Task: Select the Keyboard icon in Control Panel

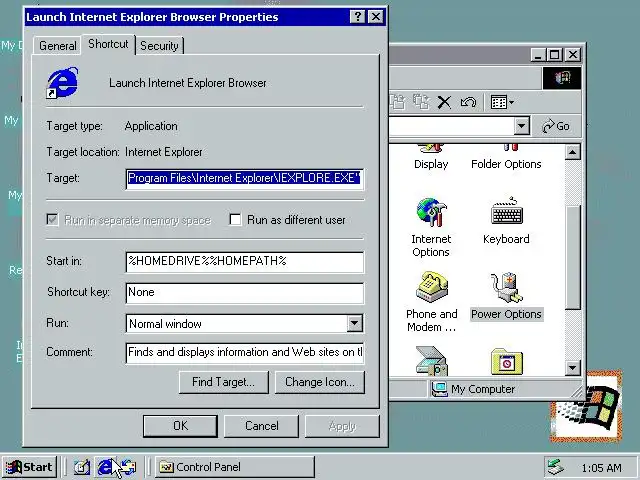Action: tap(506, 220)
